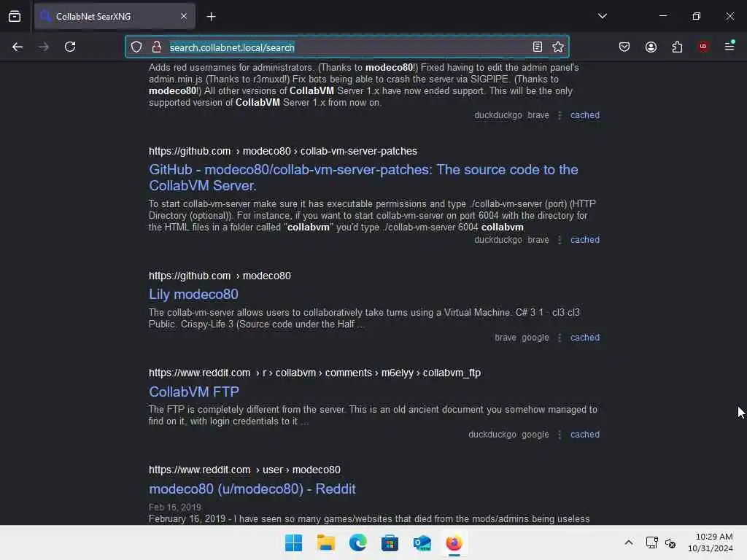747x560 pixels.
Task: Click the reddit.com user modeco80 URL breadcrumb
Action: 244,470
